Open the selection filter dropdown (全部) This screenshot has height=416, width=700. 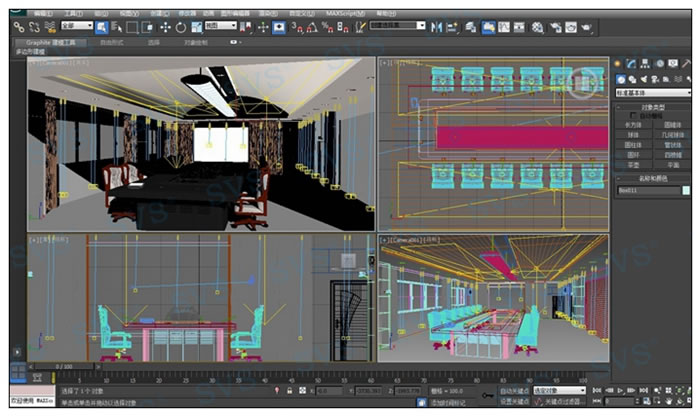(76, 27)
